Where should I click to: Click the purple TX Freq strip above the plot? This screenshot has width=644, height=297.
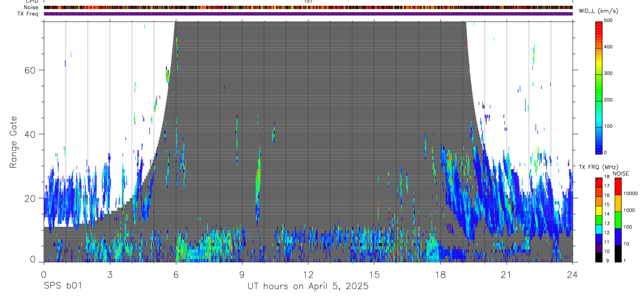(308, 14)
